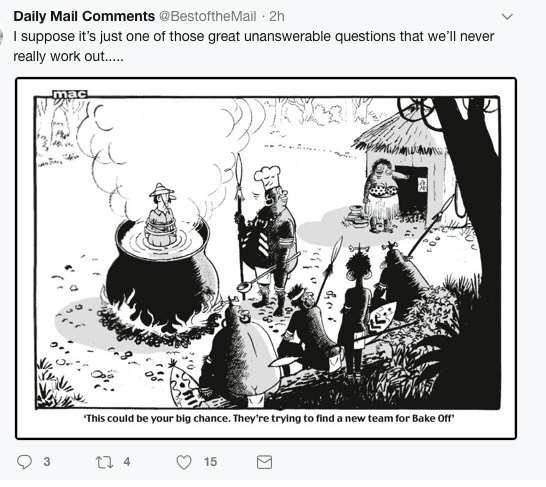Click the retweet count number 4
Image resolution: width=546 pixels, height=487 pixels.
coord(127,462)
